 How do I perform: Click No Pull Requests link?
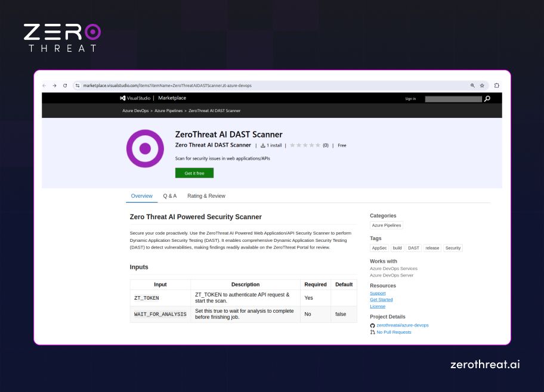coord(394,332)
